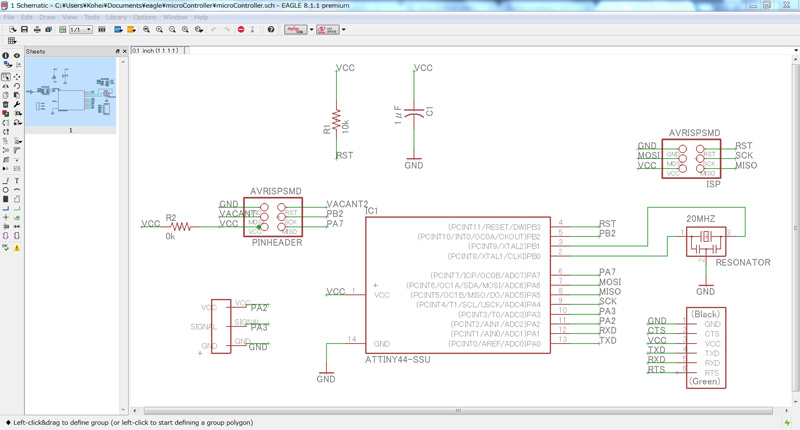800x430 pixels.
Task: Select sheet 1 thumbnail in Sheets panel
Action: click(x=71, y=92)
